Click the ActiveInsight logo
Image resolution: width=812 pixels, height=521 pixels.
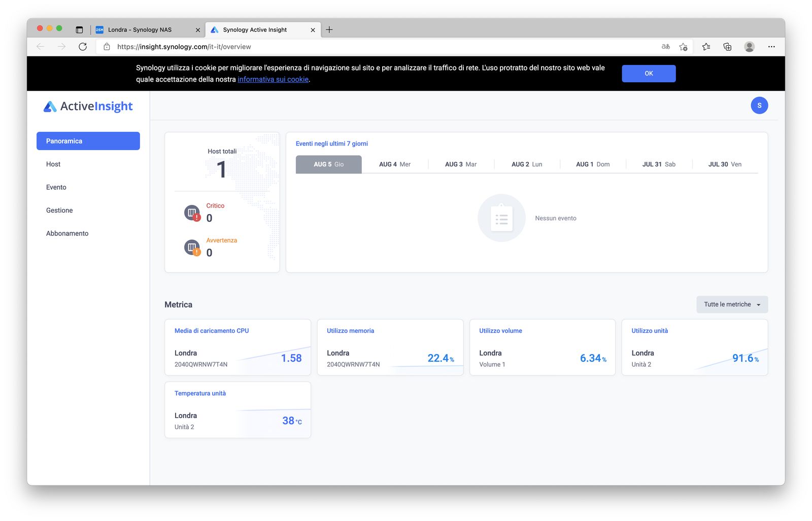coord(88,106)
